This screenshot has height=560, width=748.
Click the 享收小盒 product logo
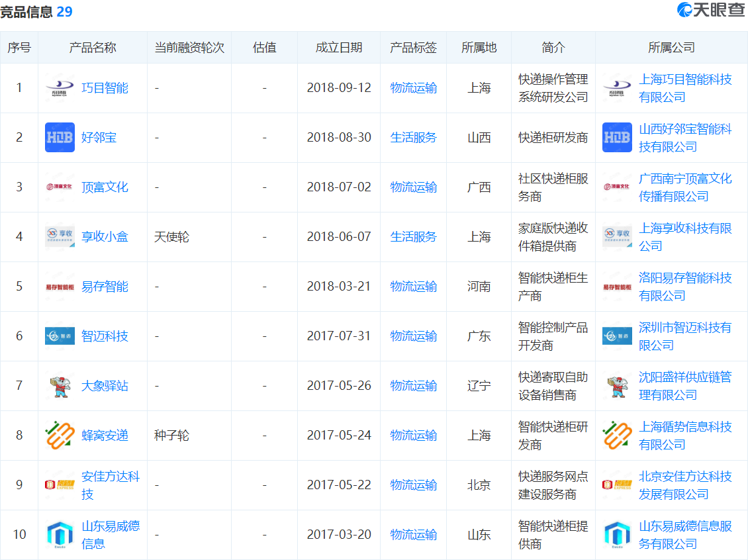pyautogui.click(x=60, y=237)
